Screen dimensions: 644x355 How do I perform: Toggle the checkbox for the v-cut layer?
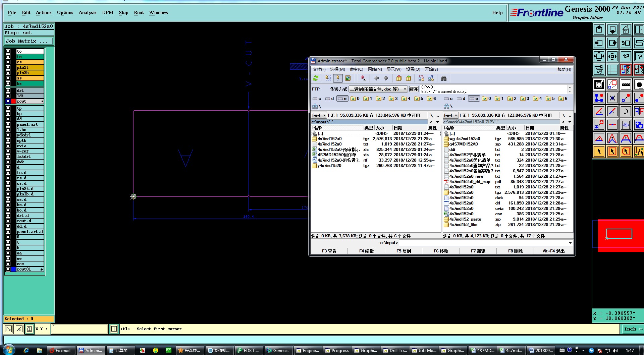click(8, 151)
